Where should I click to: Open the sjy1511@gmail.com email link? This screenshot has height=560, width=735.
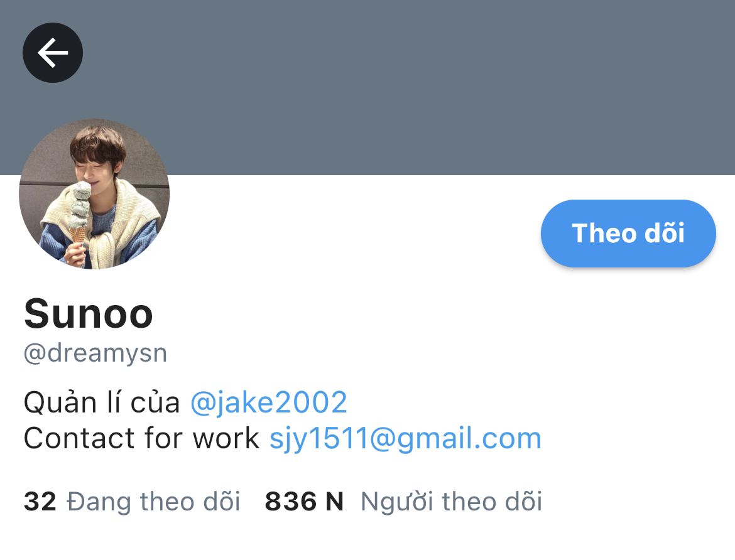tap(405, 439)
